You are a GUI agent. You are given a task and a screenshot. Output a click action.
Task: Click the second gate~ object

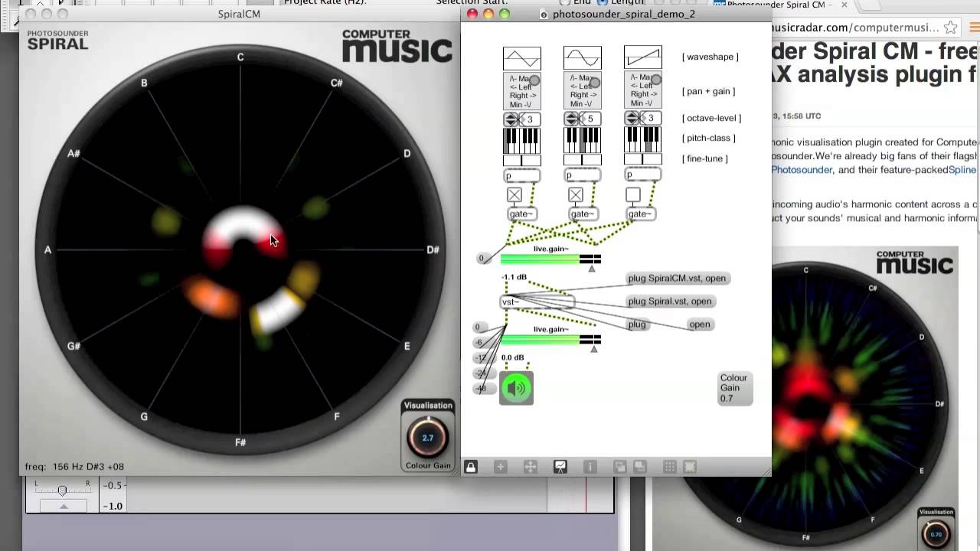(x=583, y=214)
